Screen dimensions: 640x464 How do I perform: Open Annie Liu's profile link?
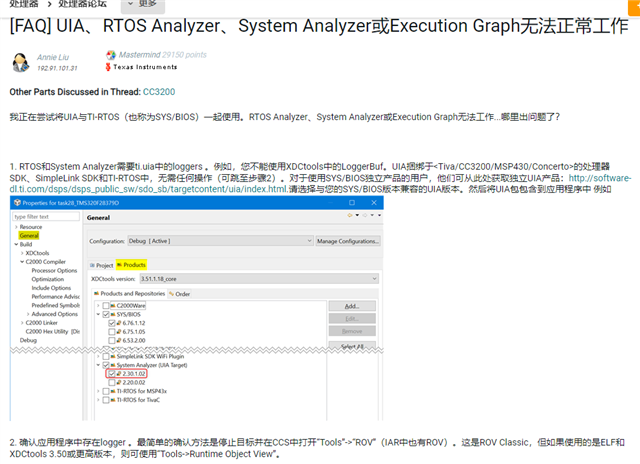[53, 57]
